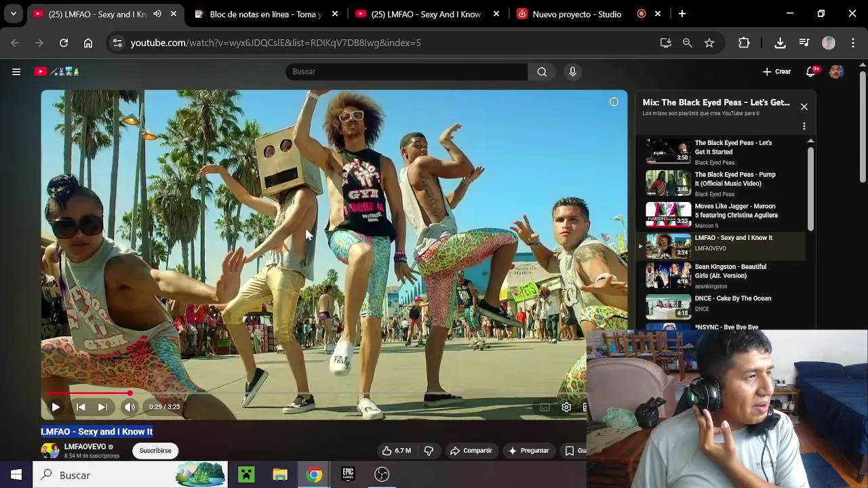Open the LMFAOVEVO channel avatar

coord(50,451)
